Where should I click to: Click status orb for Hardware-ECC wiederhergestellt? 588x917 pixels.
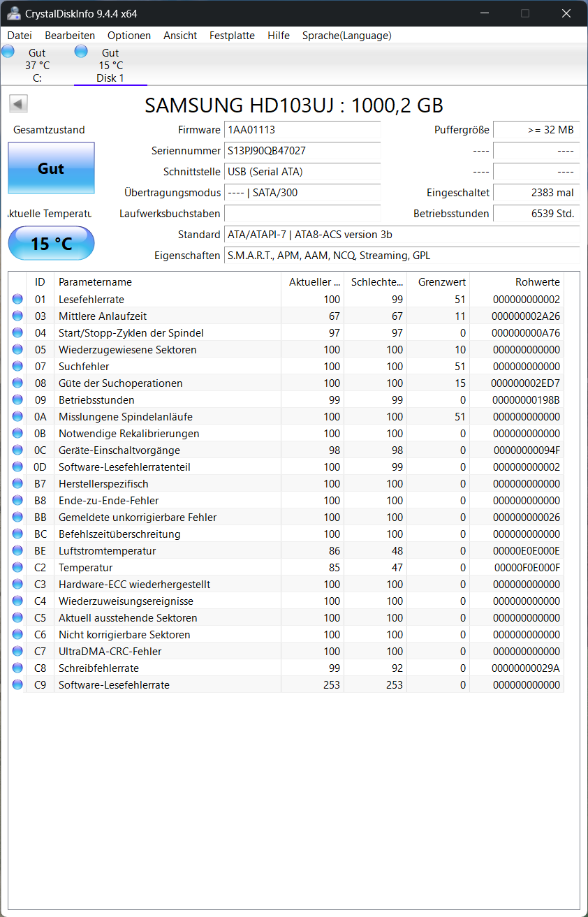pyautogui.click(x=17, y=584)
